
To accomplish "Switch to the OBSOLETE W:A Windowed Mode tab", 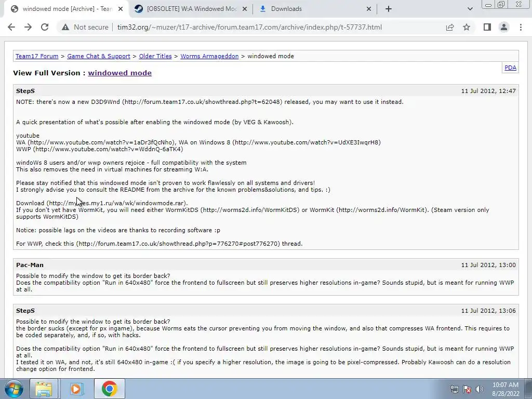I will tap(190, 9).
